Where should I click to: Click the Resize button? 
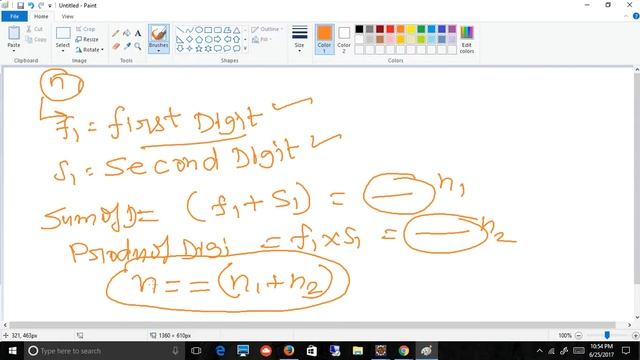pos(87,39)
